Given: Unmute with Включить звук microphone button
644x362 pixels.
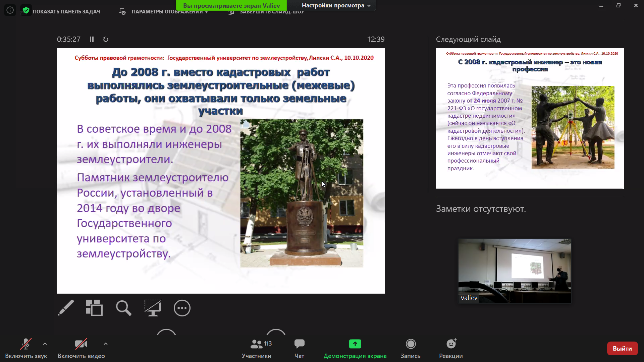Looking at the screenshot, I should coord(26,349).
